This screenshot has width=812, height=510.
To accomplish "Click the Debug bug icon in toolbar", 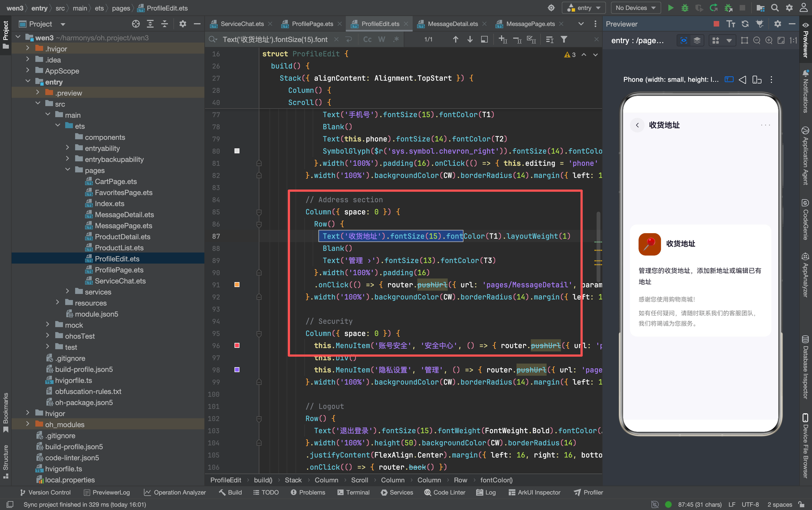I will coord(685,8).
